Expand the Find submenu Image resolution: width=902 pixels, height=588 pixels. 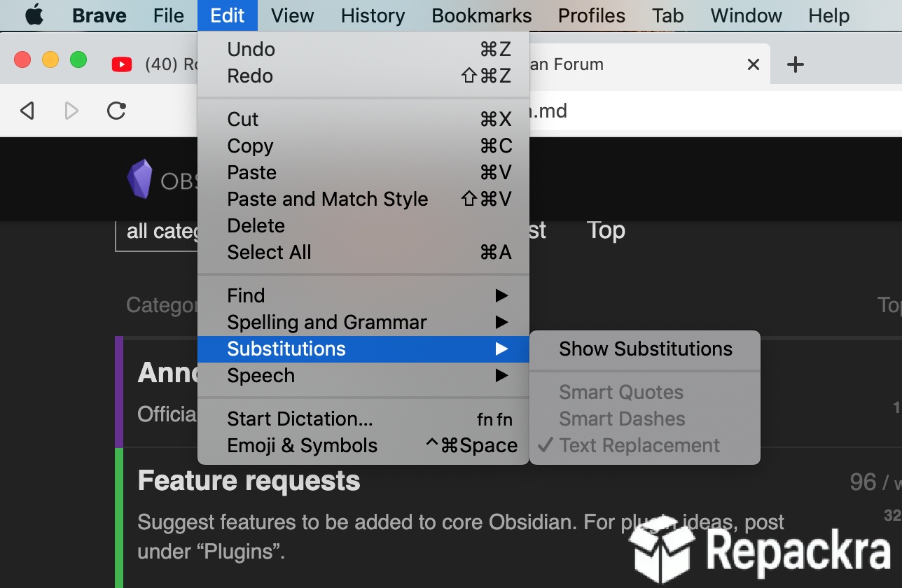[x=363, y=296]
